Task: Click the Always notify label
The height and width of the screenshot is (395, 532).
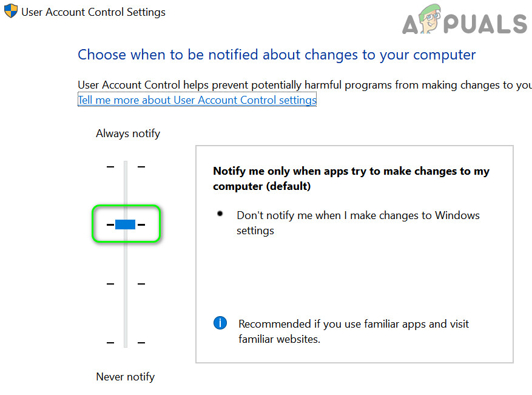Action: [128, 133]
